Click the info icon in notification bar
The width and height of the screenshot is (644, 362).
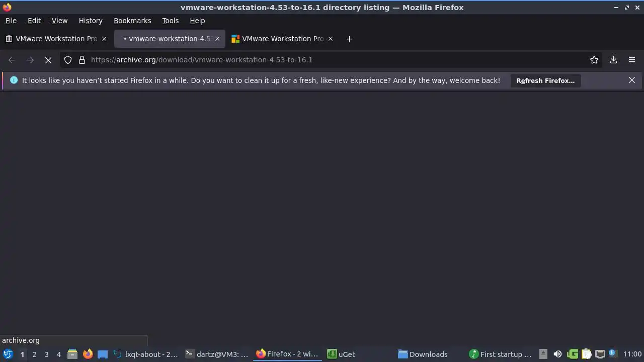14,80
